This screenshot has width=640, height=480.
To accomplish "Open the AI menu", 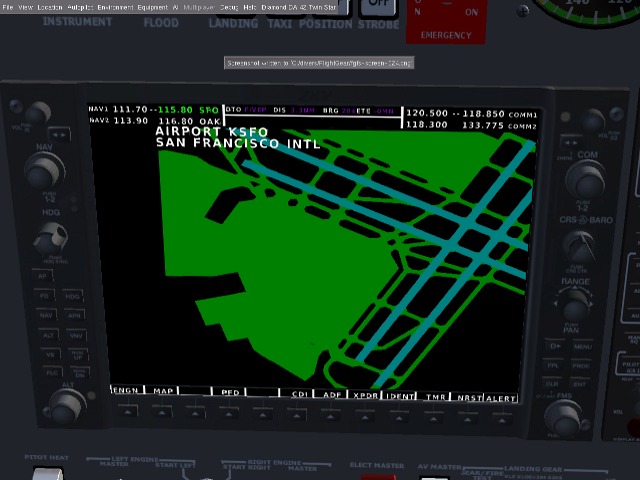I will (x=175, y=7).
